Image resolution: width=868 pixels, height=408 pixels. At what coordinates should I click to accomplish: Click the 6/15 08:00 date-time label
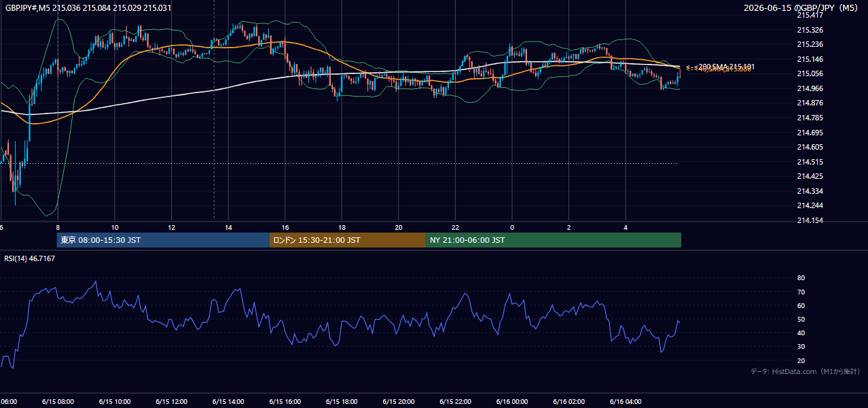click(x=58, y=402)
